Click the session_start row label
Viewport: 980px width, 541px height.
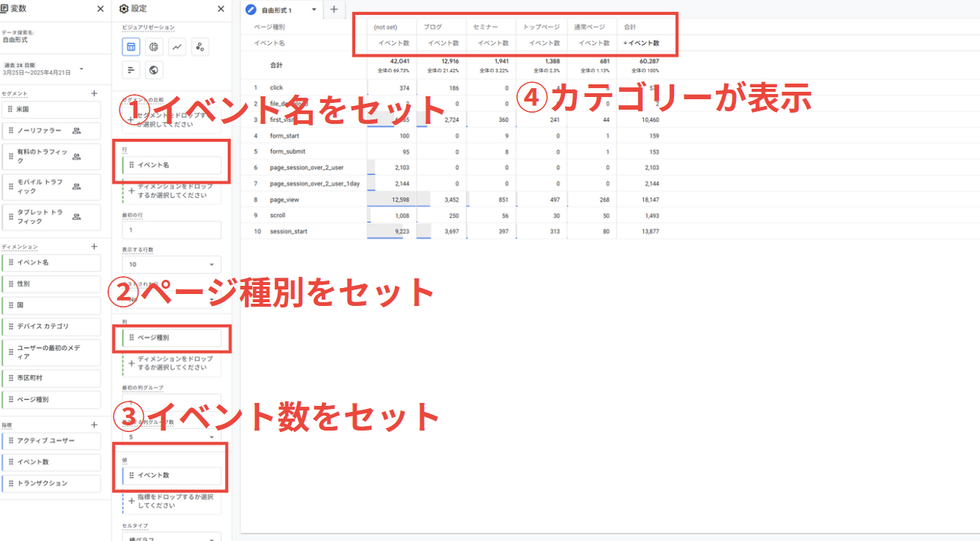(x=289, y=231)
